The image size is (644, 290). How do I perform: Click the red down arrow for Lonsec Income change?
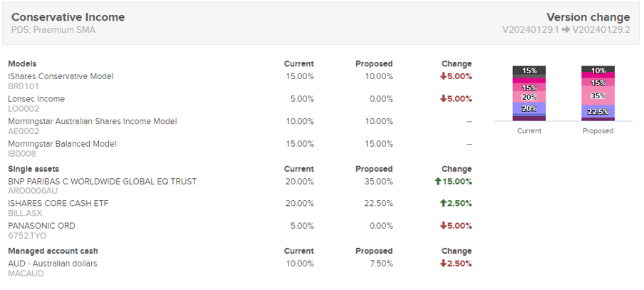[443, 99]
